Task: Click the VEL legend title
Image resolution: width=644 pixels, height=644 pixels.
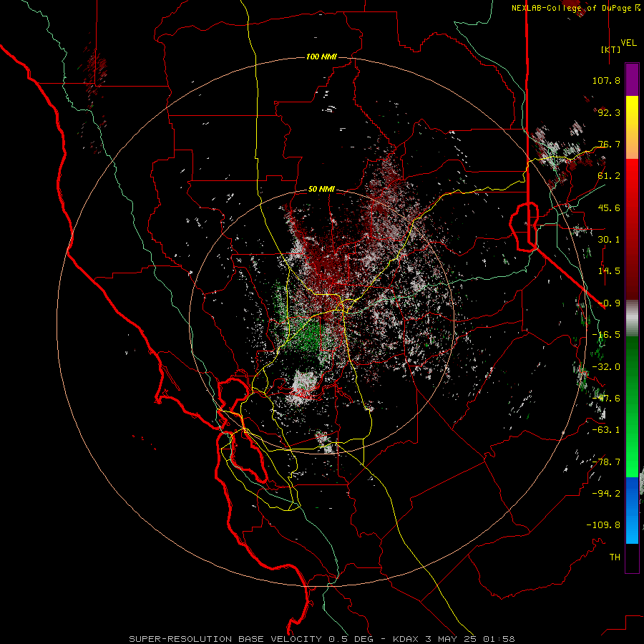Action: [x=628, y=43]
